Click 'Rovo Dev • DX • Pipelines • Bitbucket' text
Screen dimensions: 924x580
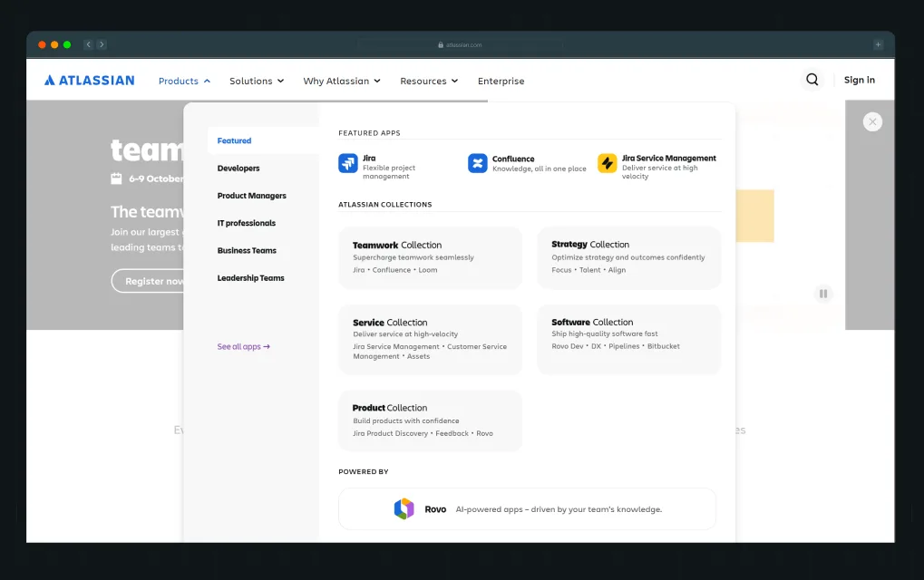pos(616,346)
